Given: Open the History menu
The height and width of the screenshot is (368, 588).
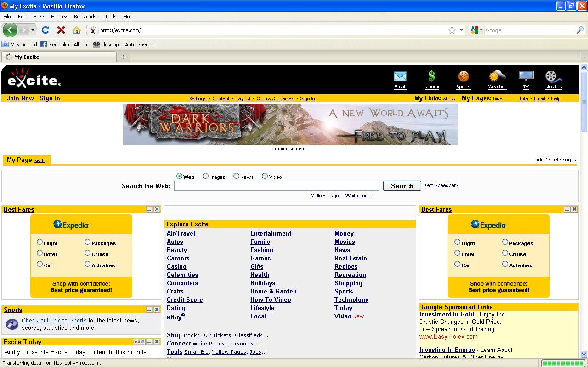Looking at the screenshot, I should [59, 17].
